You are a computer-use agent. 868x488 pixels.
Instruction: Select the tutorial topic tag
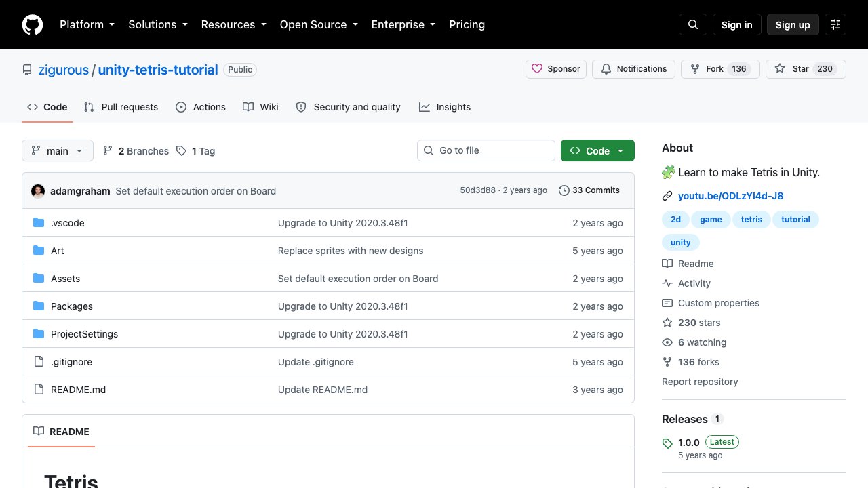pos(795,220)
